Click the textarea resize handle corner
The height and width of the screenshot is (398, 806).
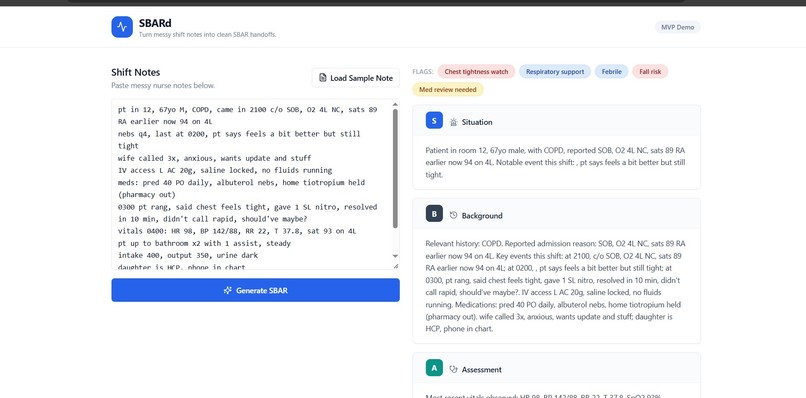(396, 266)
